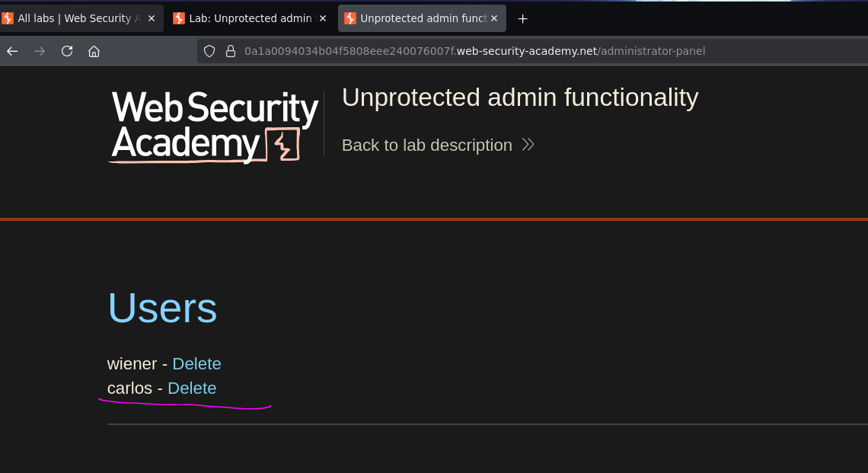Click the URL address bar
The height and width of the screenshot is (473, 868).
[531, 52]
